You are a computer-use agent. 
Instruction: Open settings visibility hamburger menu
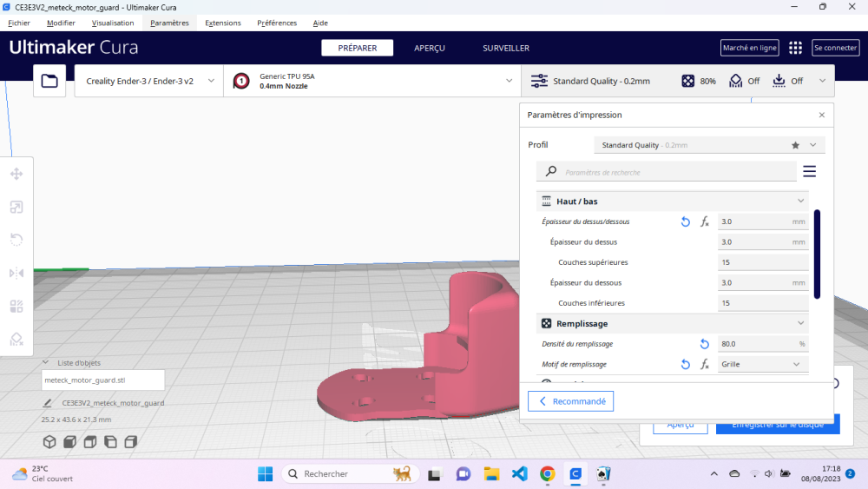[809, 172]
